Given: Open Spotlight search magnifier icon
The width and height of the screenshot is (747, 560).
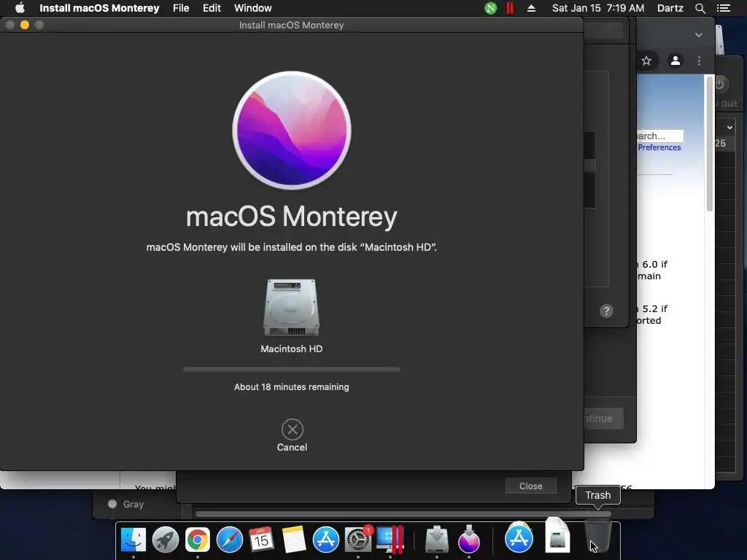Looking at the screenshot, I should [x=700, y=8].
